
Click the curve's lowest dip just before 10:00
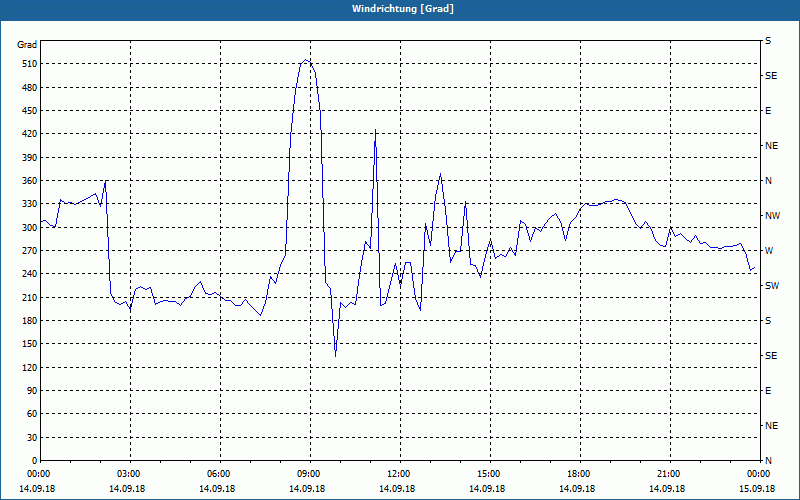(x=335, y=356)
